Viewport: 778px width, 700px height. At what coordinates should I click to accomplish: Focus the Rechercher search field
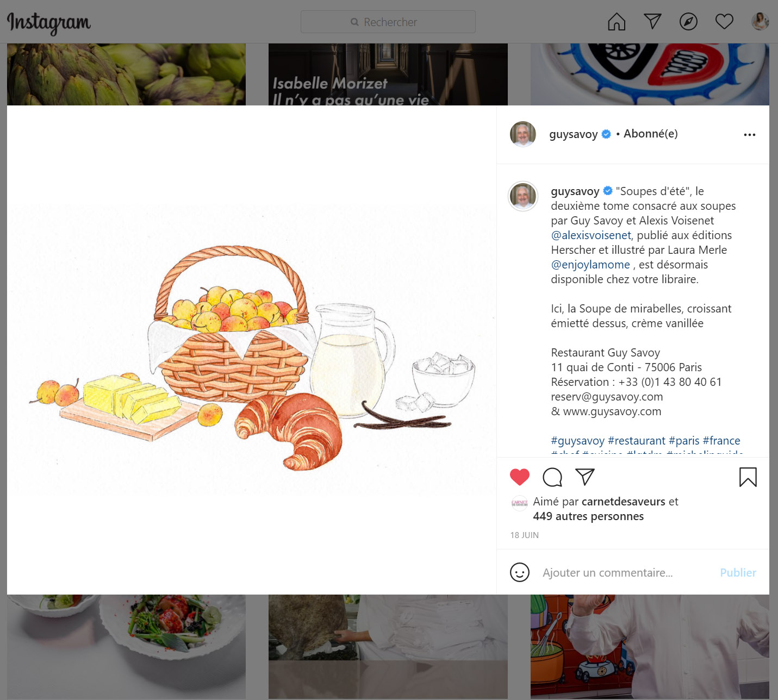coord(388,22)
